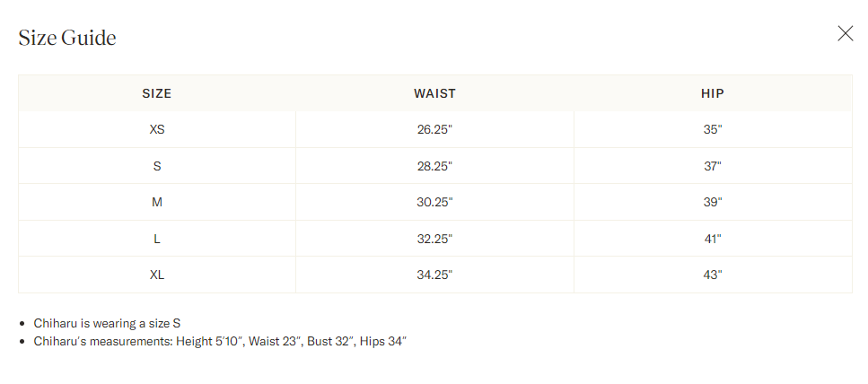Click the 37" hip value

coord(713,166)
